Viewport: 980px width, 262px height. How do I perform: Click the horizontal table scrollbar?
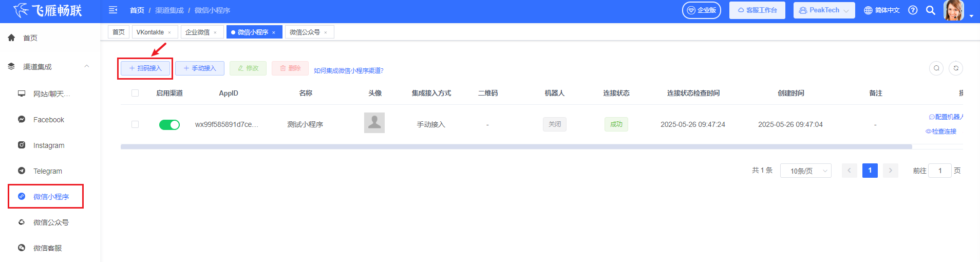point(516,146)
